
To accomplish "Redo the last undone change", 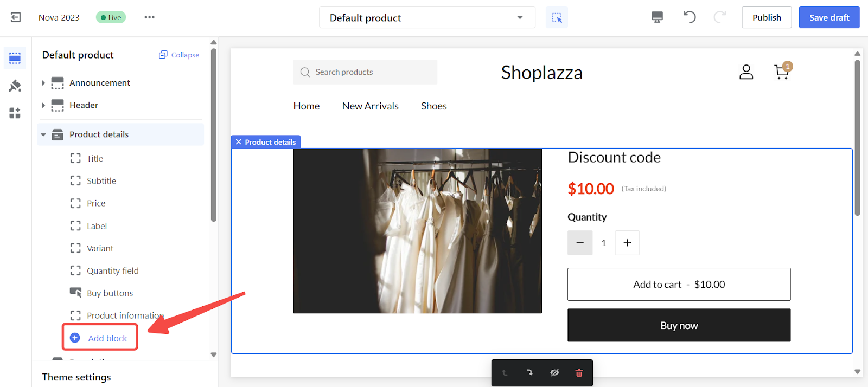I will [x=720, y=17].
